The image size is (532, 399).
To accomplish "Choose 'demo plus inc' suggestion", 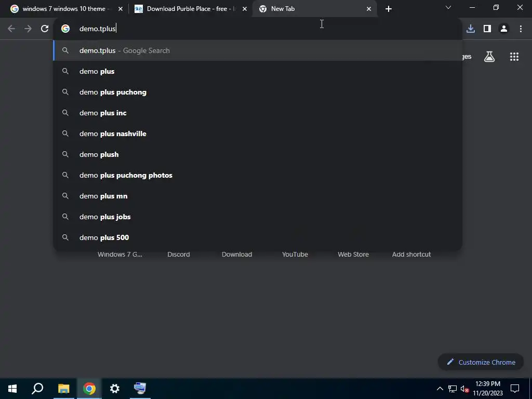I will tap(258, 113).
